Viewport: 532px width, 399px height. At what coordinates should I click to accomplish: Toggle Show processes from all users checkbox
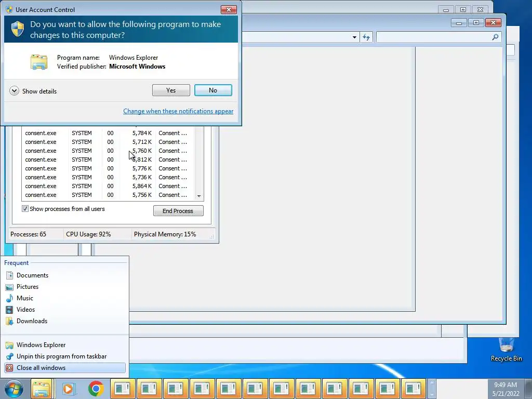pos(25,209)
